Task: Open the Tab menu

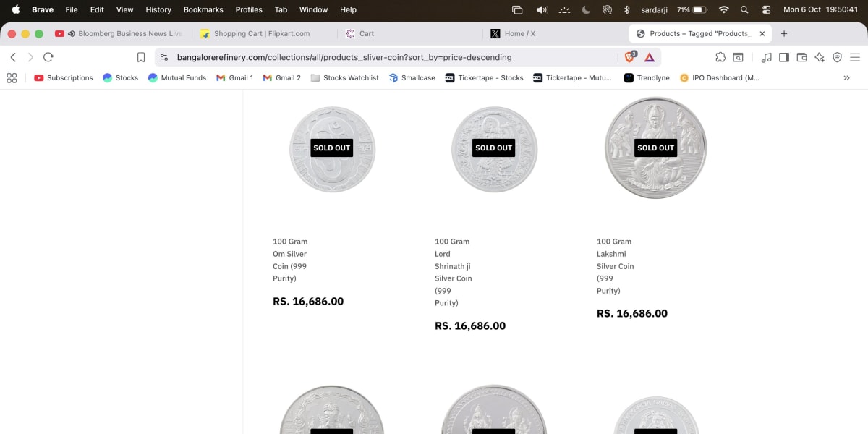Action: 281,9
